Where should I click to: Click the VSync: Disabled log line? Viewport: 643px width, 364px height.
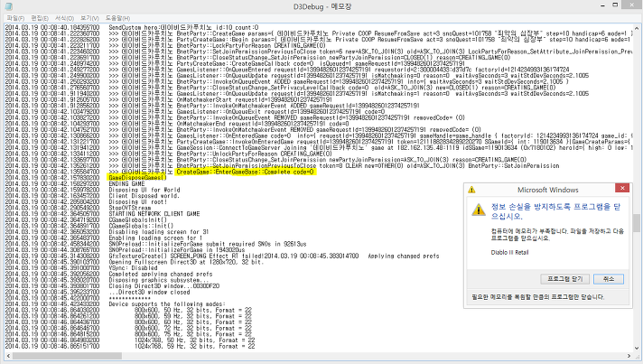pos(133,268)
